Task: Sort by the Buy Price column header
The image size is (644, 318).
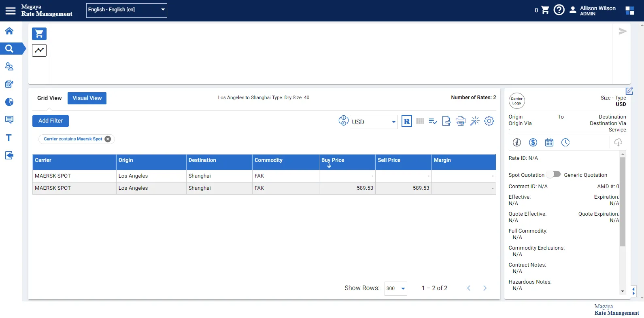Action: pyautogui.click(x=333, y=161)
